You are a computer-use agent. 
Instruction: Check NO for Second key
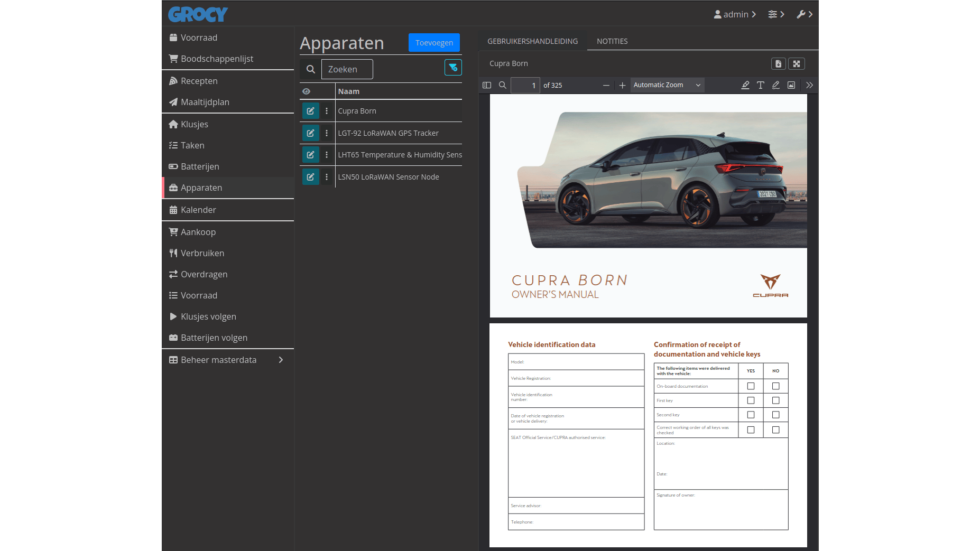click(775, 415)
